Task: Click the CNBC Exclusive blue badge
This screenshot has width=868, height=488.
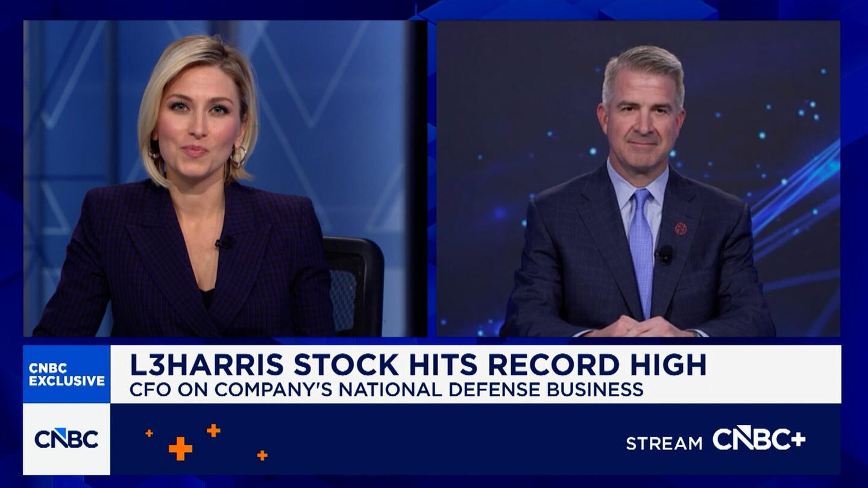Action: pyautogui.click(x=66, y=374)
